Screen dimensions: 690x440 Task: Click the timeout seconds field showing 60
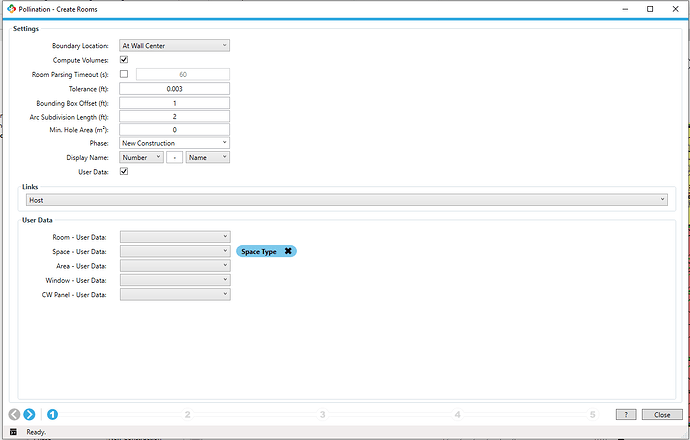183,74
